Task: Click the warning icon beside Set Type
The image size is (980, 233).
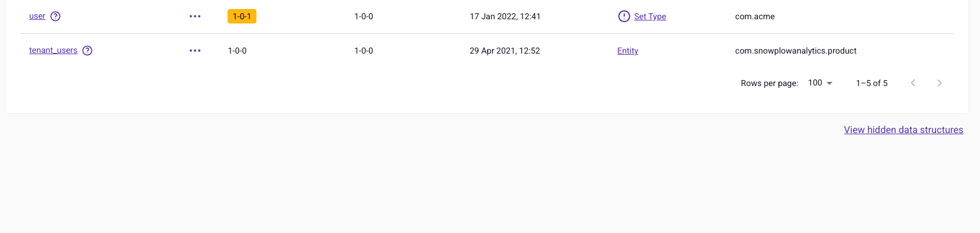Action: click(x=624, y=16)
